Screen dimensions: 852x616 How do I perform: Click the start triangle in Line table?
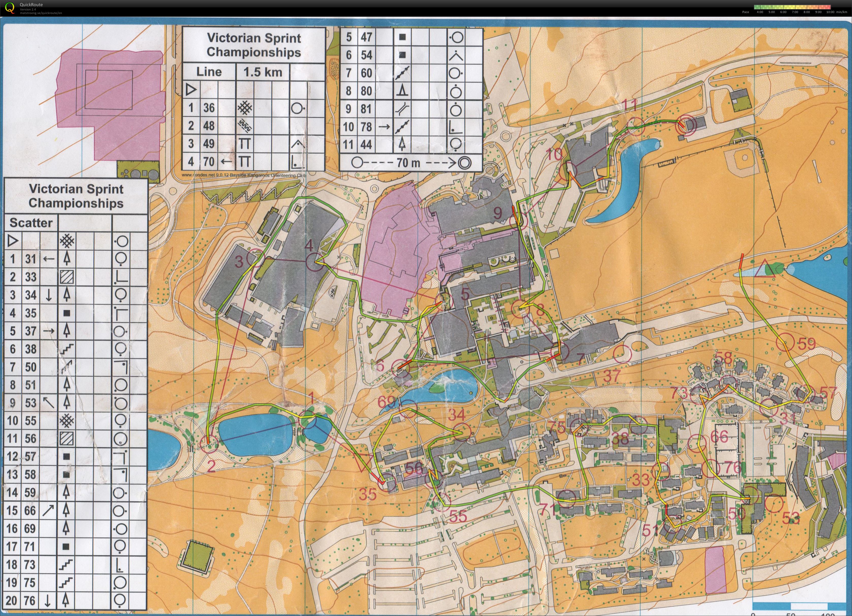click(191, 90)
